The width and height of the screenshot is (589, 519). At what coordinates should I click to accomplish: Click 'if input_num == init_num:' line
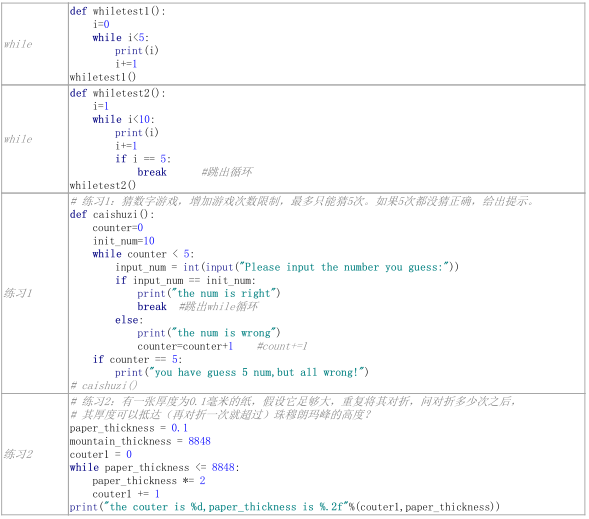pos(185,281)
